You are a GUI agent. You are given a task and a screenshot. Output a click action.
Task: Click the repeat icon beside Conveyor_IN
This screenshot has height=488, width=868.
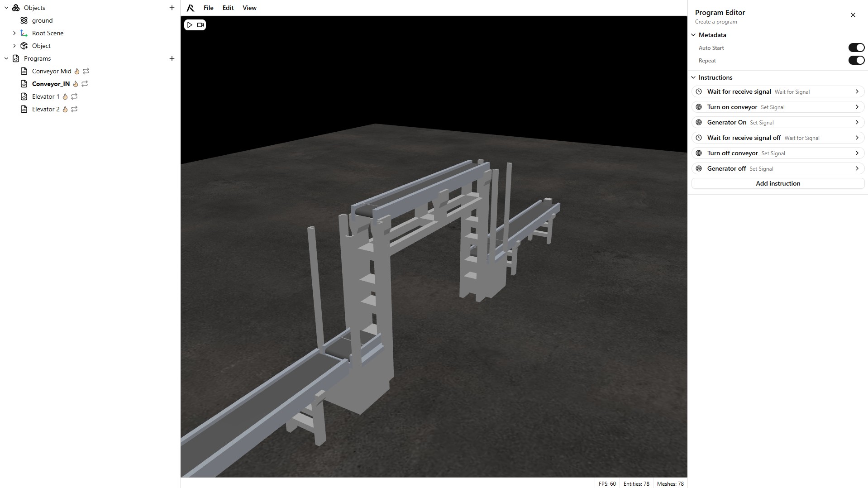(x=85, y=84)
